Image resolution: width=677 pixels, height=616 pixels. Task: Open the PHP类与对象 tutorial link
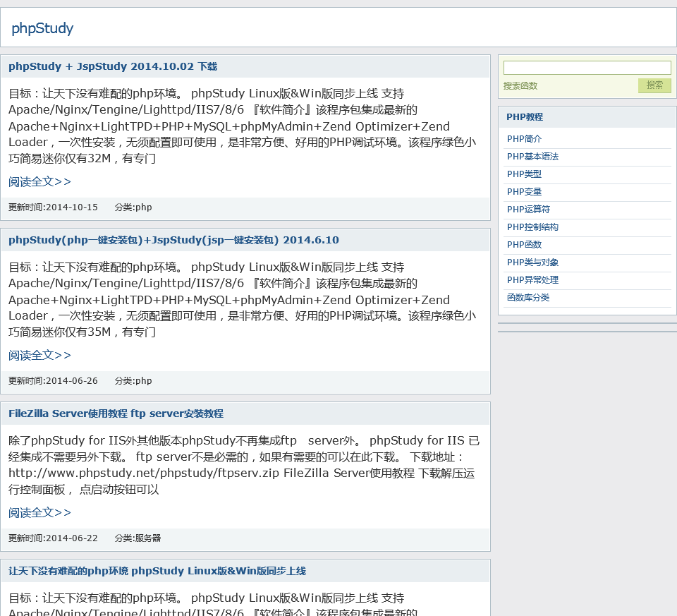pyautogui.click(x=533, y=262)
